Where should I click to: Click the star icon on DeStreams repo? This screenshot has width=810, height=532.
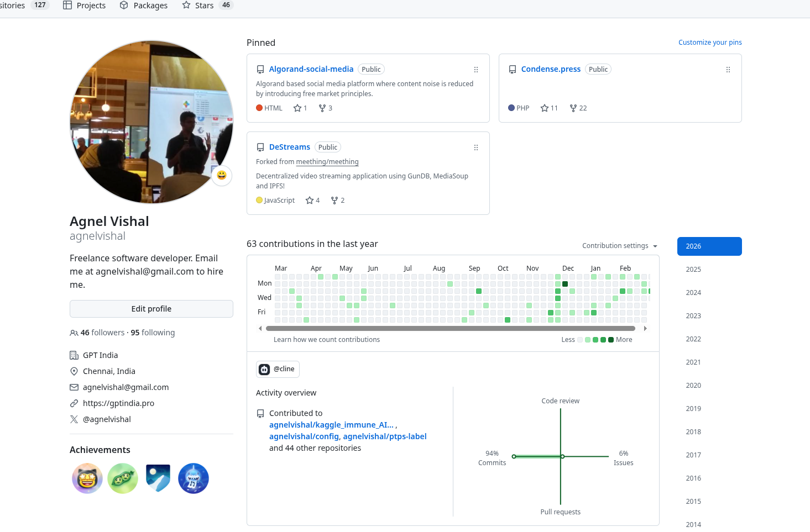click(309, 200)
